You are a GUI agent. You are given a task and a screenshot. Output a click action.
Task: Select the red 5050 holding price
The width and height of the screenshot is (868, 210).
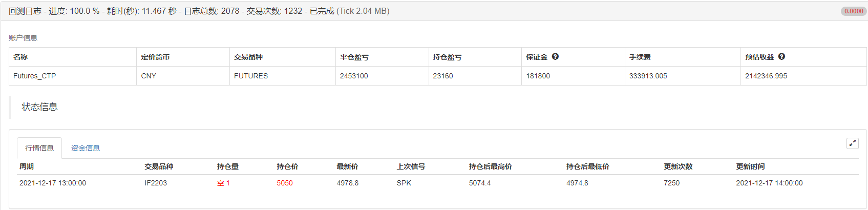click(x=285, y=183)
